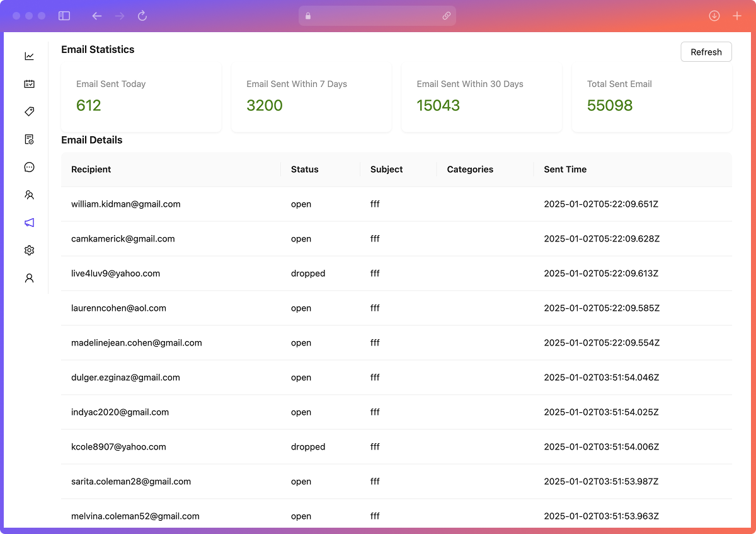Viewport: 756px width, 534px height.
Task: Click the Refresh button
Action: (706, 52)
